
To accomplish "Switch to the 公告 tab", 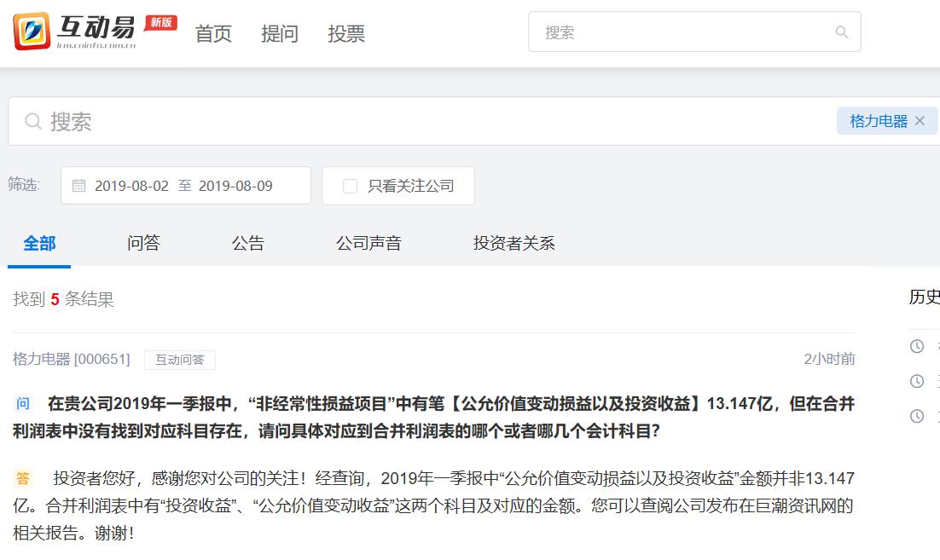I will [x=247, y=243].
